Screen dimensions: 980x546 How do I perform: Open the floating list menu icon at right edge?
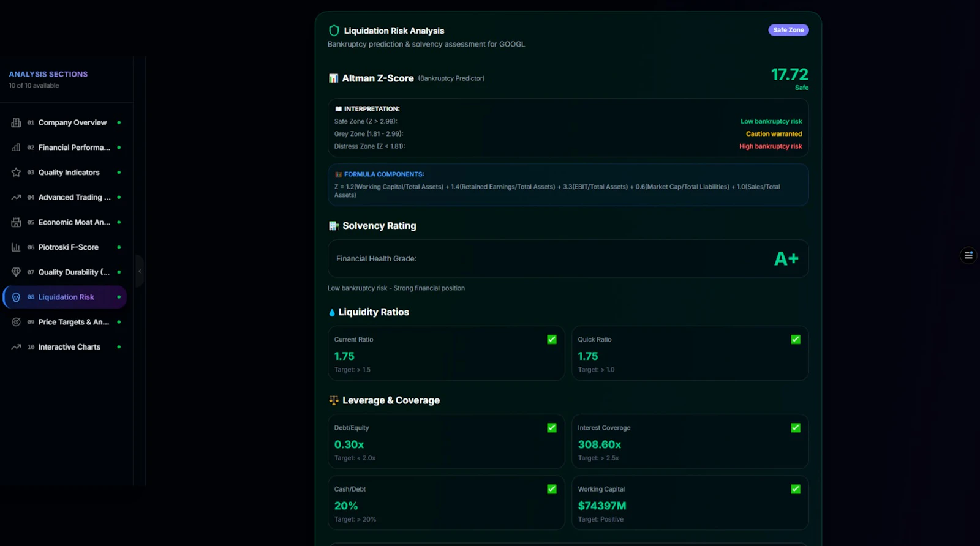pyautogui.click(x=968, y=255)
